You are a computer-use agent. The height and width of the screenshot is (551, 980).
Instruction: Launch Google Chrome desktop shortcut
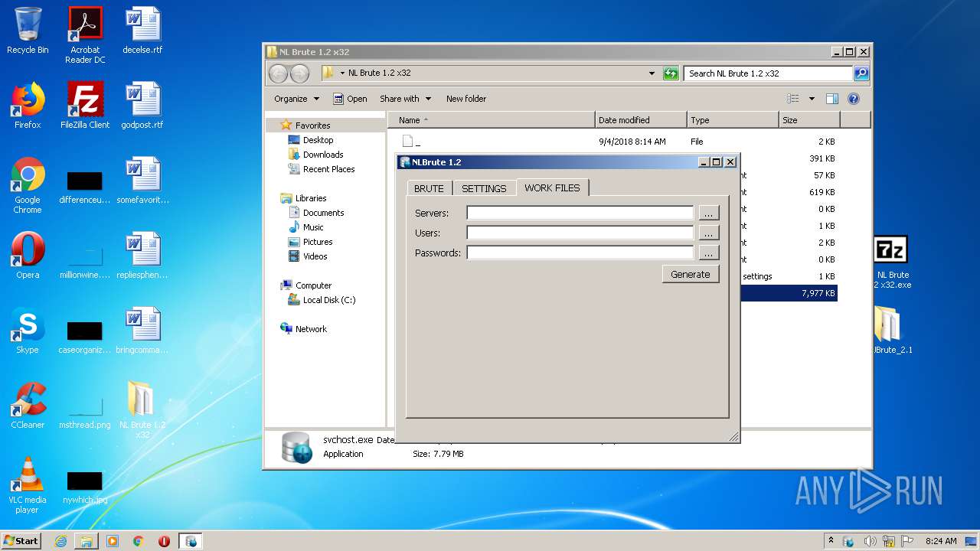coord(28,186)
